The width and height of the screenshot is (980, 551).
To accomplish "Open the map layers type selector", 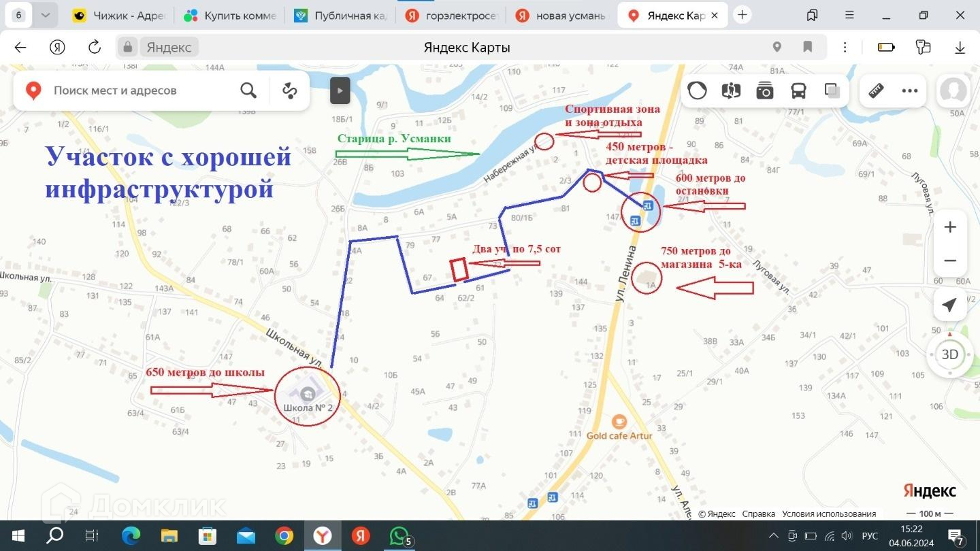I will tap(832, 90).
